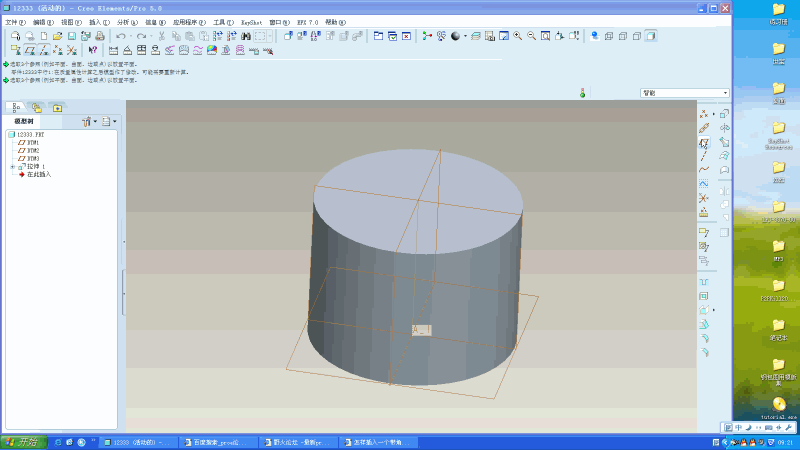This screenshot has height=450, width=800.
Task: Click the Refit zoom-to-fit icon
Action: tap(545, 36)
